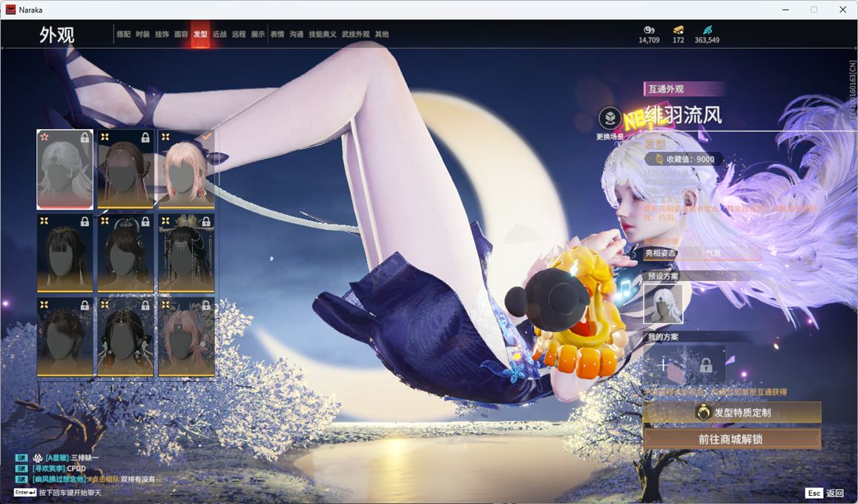Click the locked scheme slot padlock

click(705, 365)
